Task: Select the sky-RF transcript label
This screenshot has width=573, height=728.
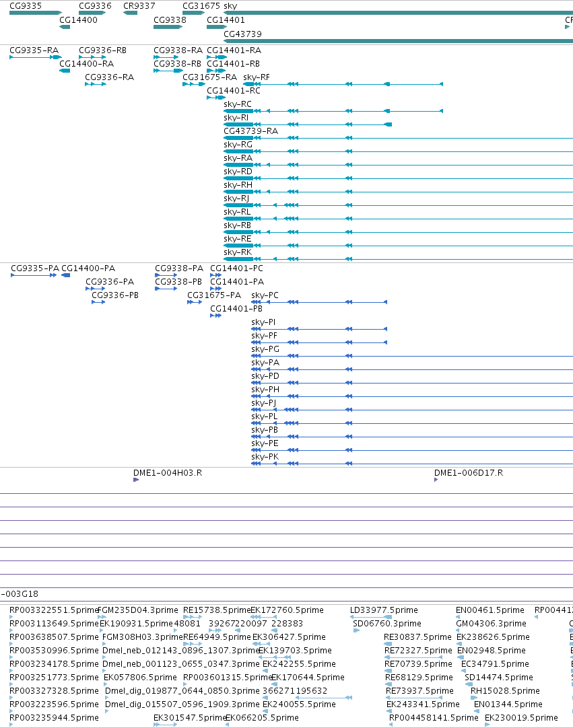Action: (257, 77)
